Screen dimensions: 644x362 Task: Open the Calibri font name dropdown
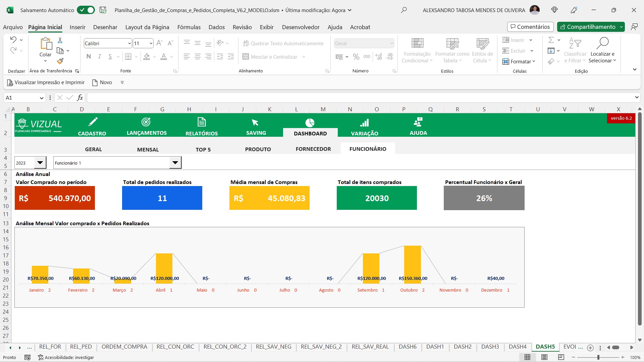[129, 44]
